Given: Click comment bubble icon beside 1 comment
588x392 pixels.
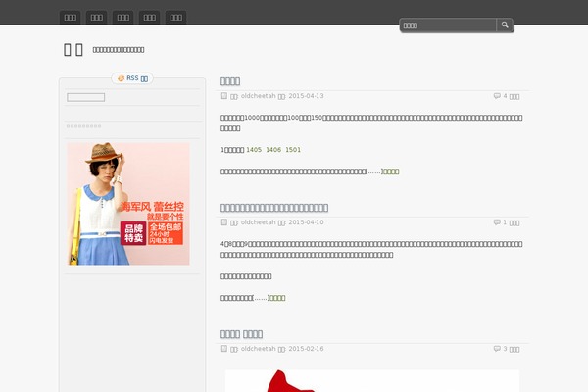Looking at the screenshot, I should click(497, 222).
